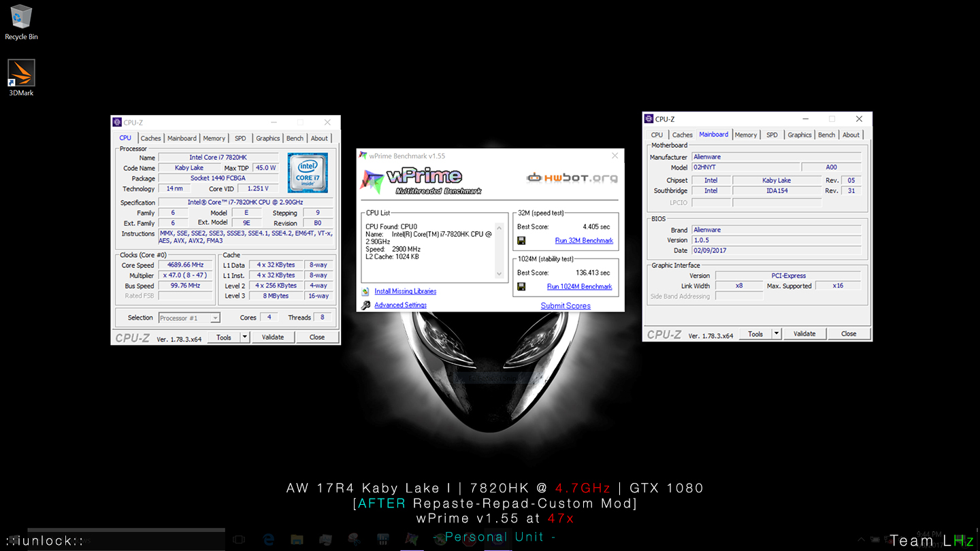Click Tools button in left CPU-Z window
This screenshot has width=980, height=551.
tap(224, 337)
